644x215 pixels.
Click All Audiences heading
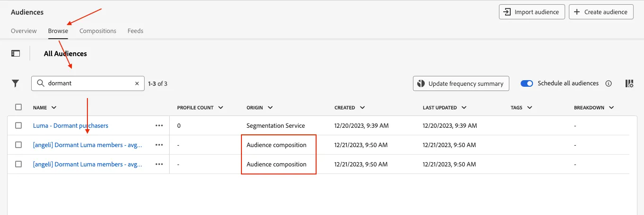[65, 54]
